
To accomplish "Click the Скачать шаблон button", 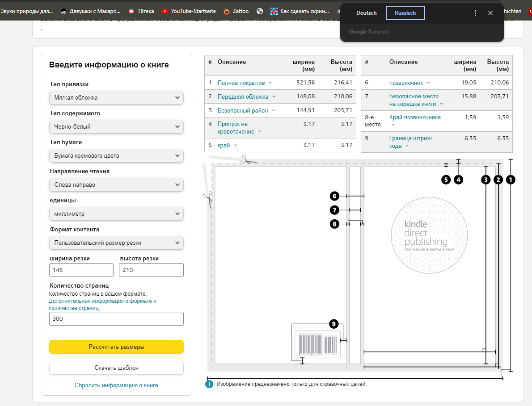I will click(x=116, y=368).
